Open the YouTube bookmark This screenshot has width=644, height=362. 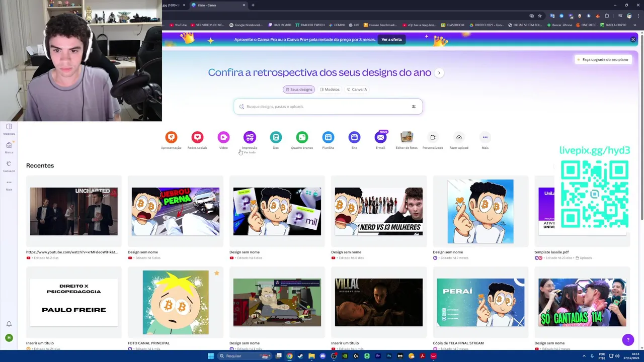click(x=178, y=25)
